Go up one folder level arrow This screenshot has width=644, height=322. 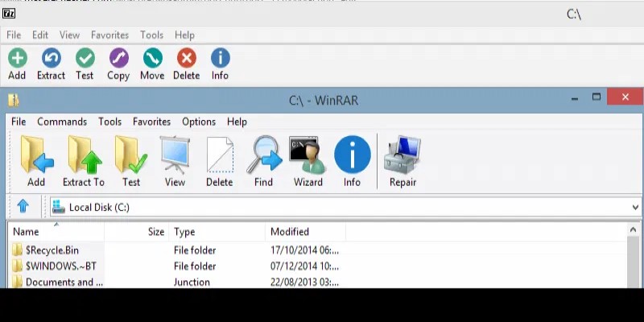tap(23, 207)
